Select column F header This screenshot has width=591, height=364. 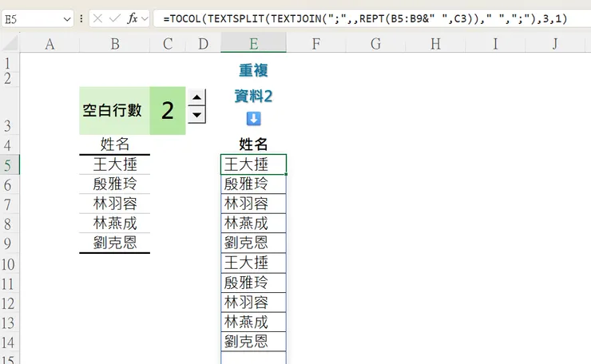tap(315, 44)
